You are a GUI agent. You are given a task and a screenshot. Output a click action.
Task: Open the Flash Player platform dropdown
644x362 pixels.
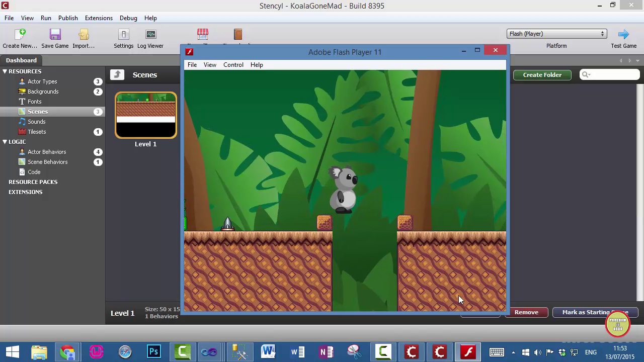coord(556,34)
